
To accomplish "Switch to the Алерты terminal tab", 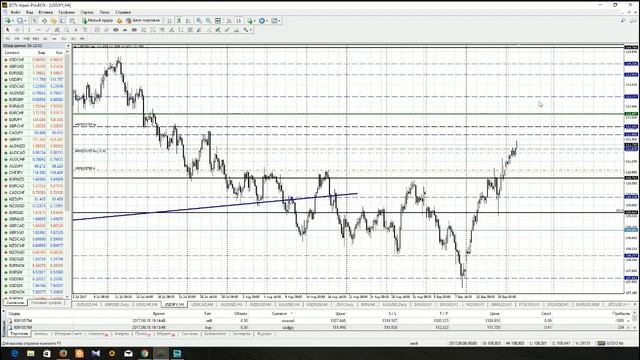I will click(x=122, y=334).
